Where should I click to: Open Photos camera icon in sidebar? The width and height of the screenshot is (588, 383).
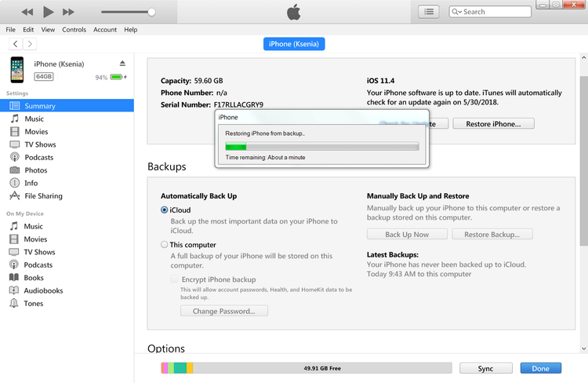click(x=15, y=170)
